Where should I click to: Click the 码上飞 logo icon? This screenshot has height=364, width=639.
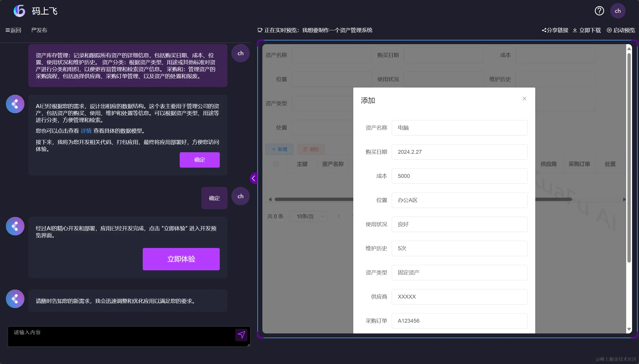click(20, 11)
